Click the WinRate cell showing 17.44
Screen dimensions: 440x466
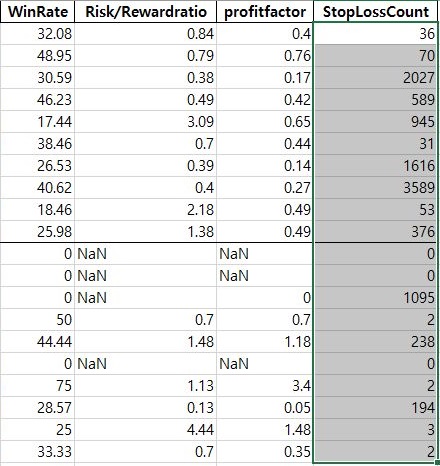(x=37, y=122)
